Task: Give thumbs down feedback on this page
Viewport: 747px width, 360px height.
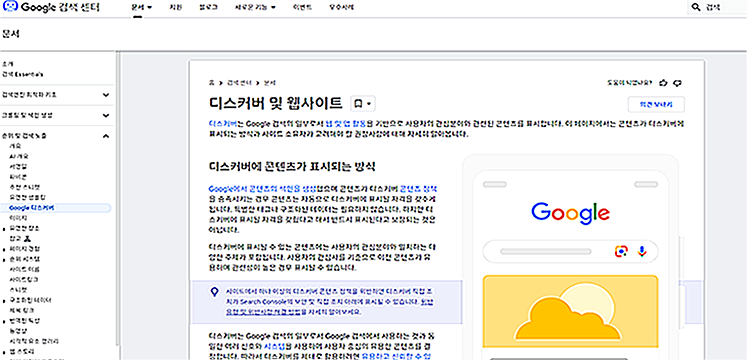Action: (x=678, y=83)
